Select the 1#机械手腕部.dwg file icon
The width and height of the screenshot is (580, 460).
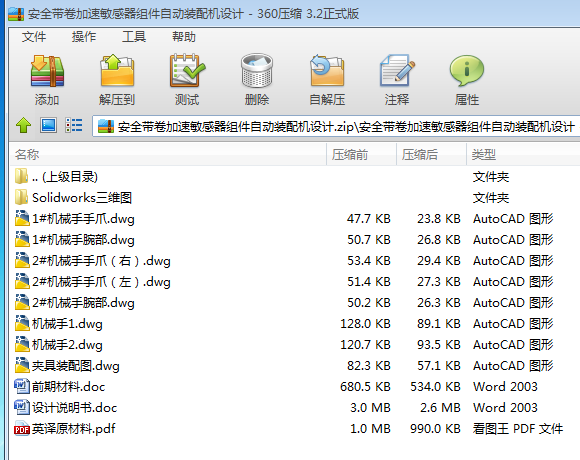coord(22,239)
